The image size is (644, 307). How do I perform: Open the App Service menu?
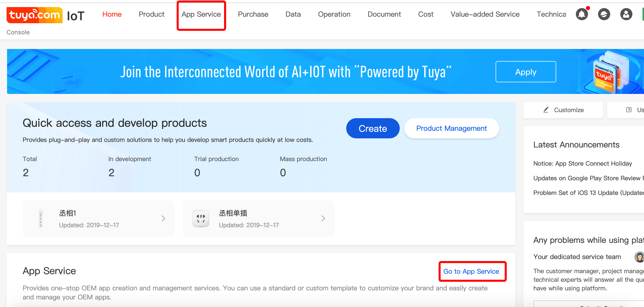[201, 14]
